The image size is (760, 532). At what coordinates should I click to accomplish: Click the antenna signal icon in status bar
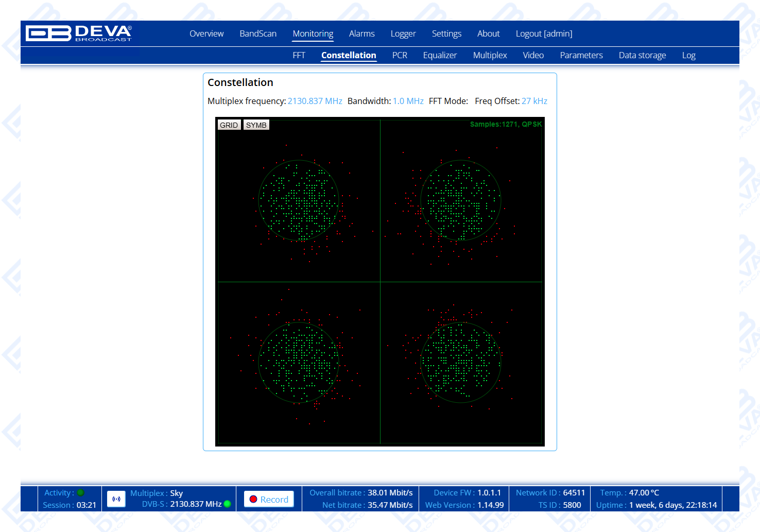(116, 499)
